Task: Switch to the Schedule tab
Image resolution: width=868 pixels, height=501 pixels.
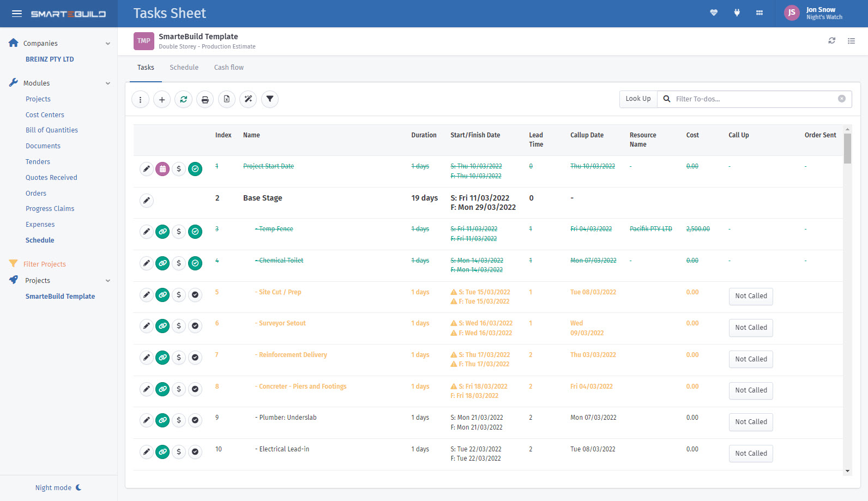Action: tap(184, 68)
